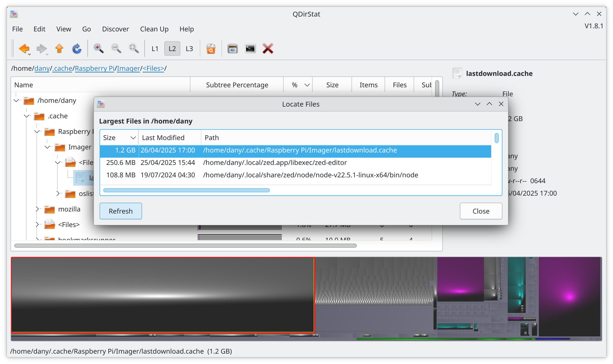The width and height of the screenshot is (613, 364).
Task: Navigate to .cache in breadcrumb
Action: (62, 68)
